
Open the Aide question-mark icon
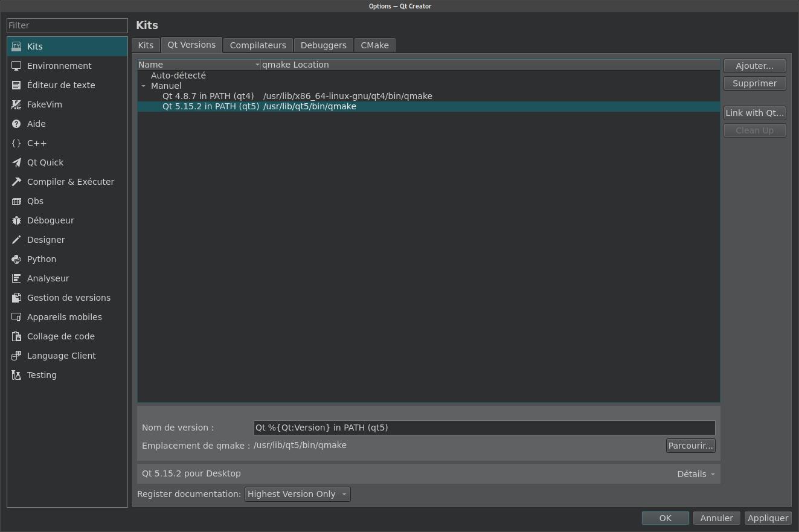tap(16, 124)
